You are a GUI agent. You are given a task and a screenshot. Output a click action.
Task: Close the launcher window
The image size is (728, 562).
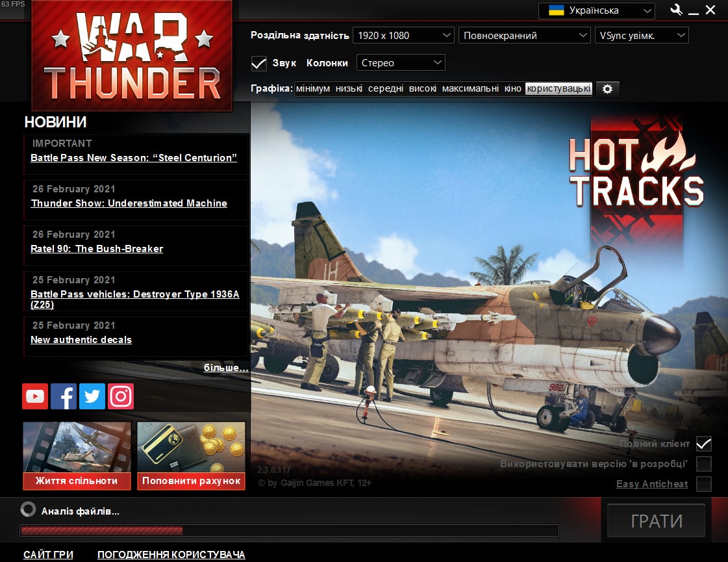[x=710, y=10]
